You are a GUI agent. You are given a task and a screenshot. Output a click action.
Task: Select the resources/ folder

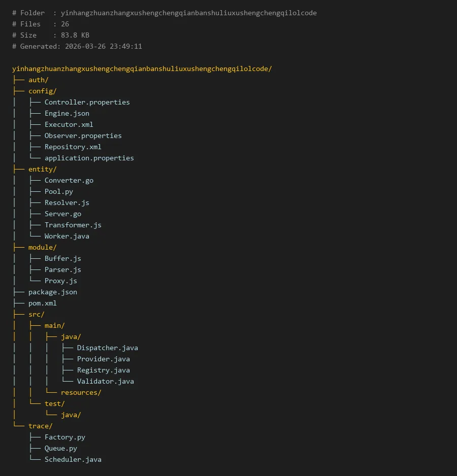pos(81,392)
